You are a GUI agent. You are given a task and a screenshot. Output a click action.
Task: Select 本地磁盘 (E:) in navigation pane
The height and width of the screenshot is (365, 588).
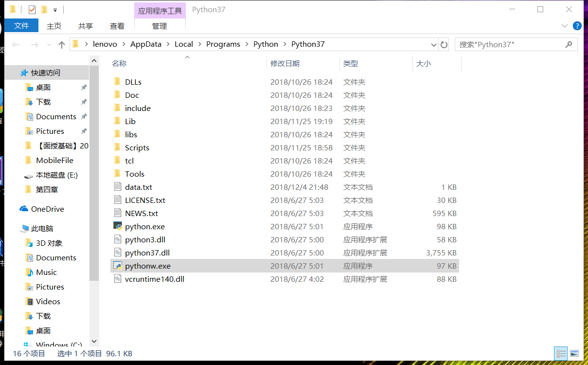pos(57,175)
